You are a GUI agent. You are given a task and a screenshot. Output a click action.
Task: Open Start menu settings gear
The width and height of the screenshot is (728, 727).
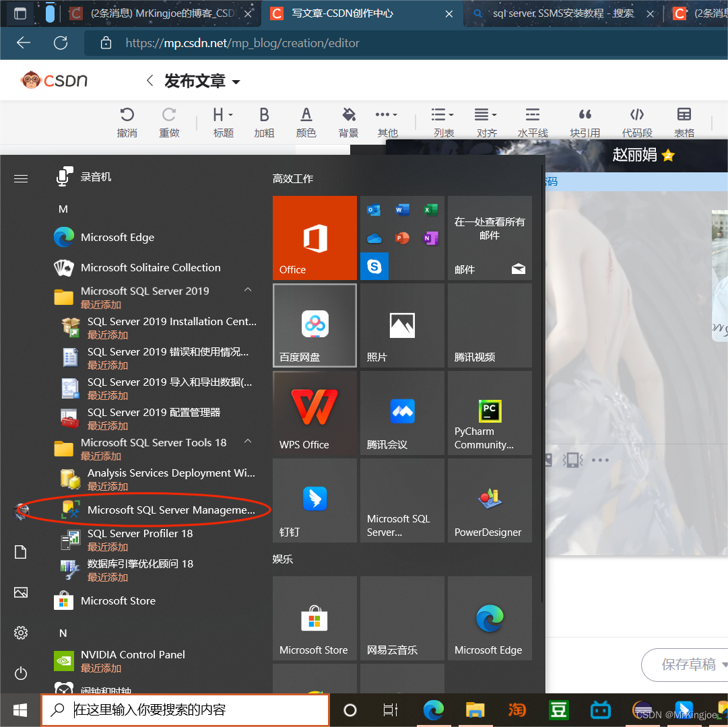20,633
